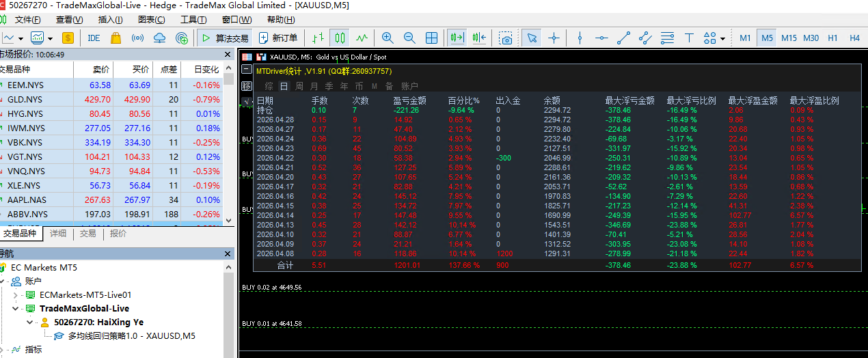
Task: Draw an equidistant channel
Action: tap(645, 38)
